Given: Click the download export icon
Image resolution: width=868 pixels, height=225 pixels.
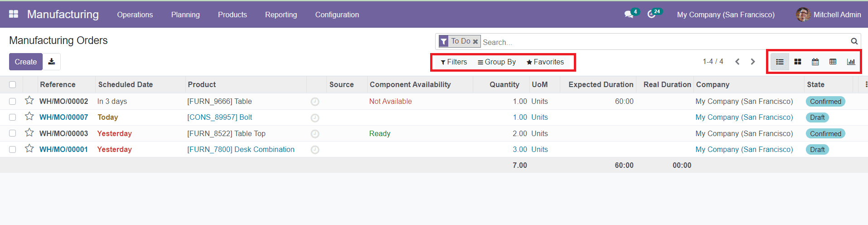Looking at the screenshot, I should 52,62.
